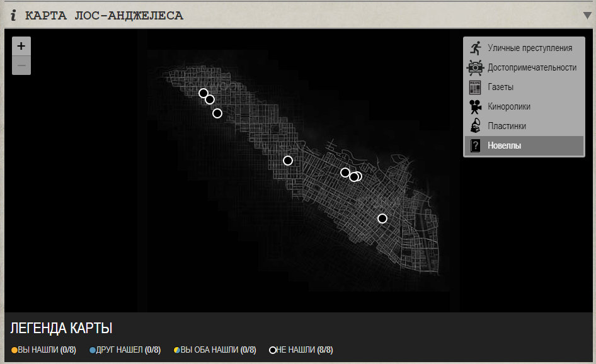Screen dimensions: 596x364
Task: Zoom in the map with plus button
Action: click(21, 46)
